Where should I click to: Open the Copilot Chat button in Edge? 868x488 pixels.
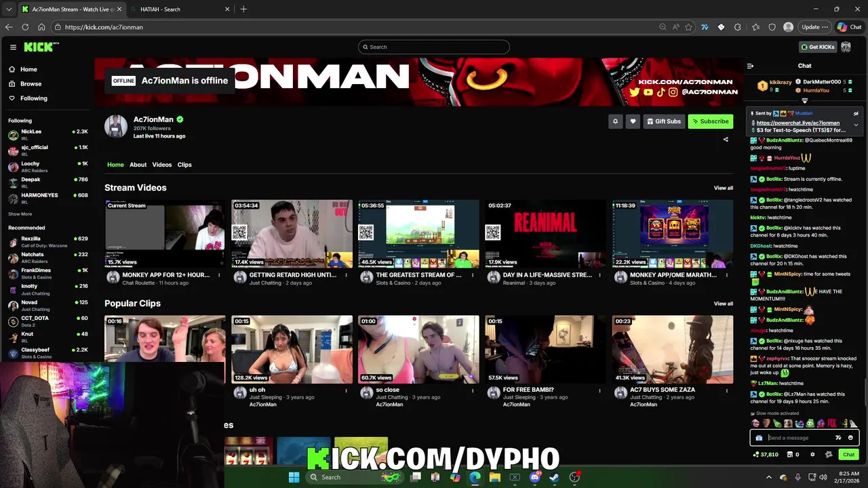click(x=849, y=27)
